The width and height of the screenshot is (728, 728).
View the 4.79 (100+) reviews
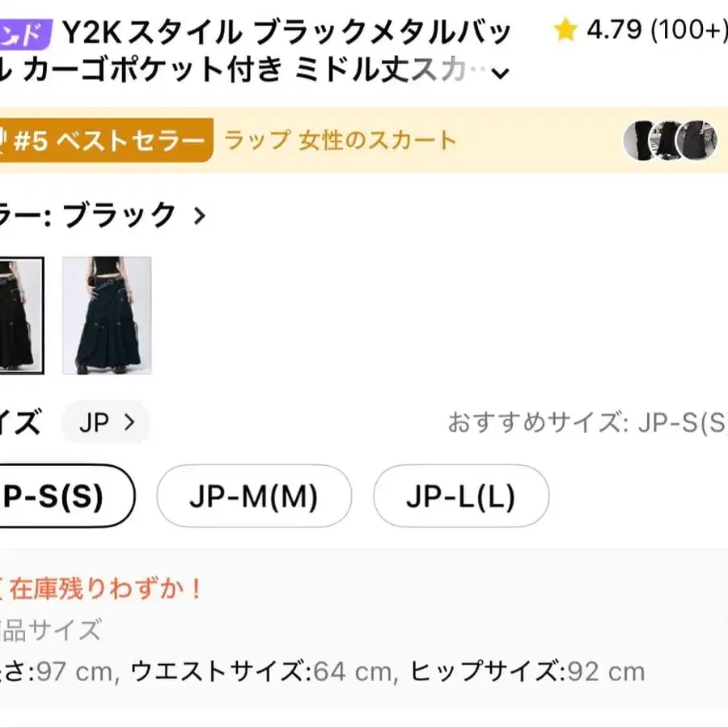pyautogui.click(x=651, y=32)
